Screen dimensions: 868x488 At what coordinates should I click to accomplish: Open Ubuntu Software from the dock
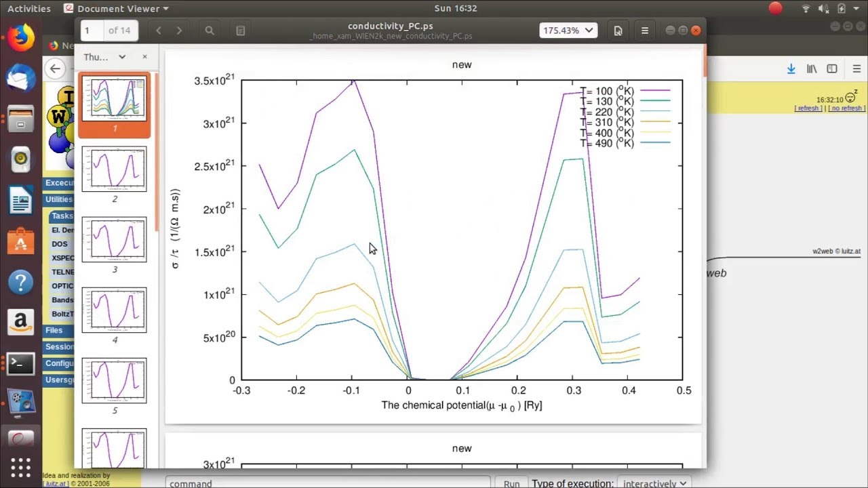coord(20,241)
